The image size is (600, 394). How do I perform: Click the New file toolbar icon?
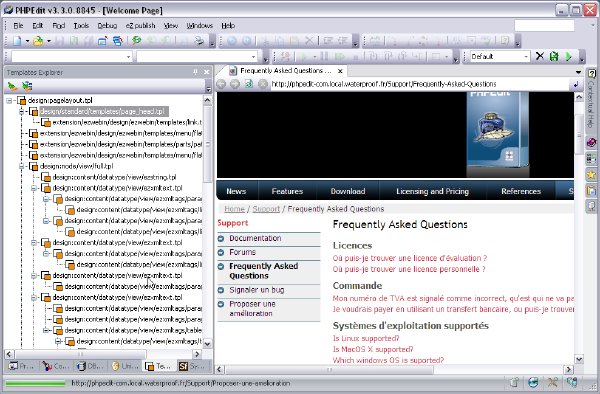tap(17, 41)
